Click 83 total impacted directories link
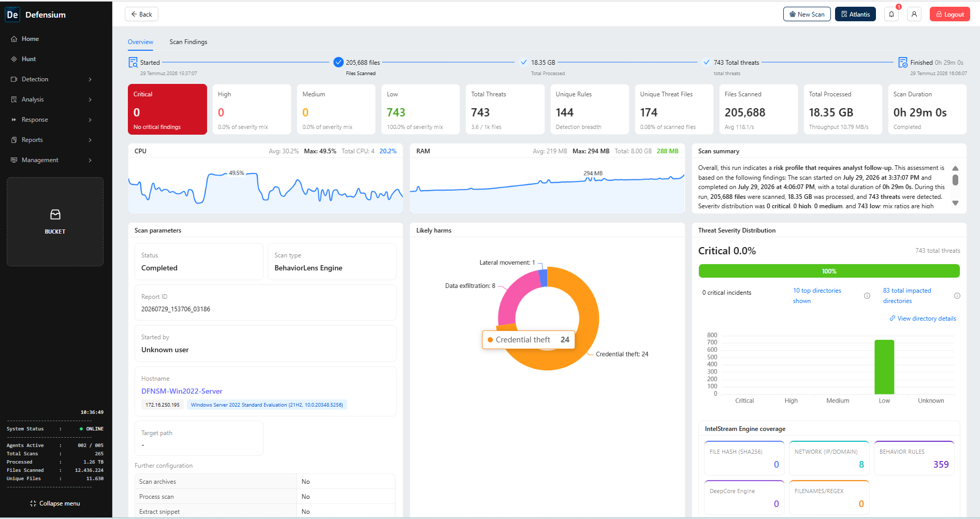Viewport: 980px width, 519px height. click(906, 296)
